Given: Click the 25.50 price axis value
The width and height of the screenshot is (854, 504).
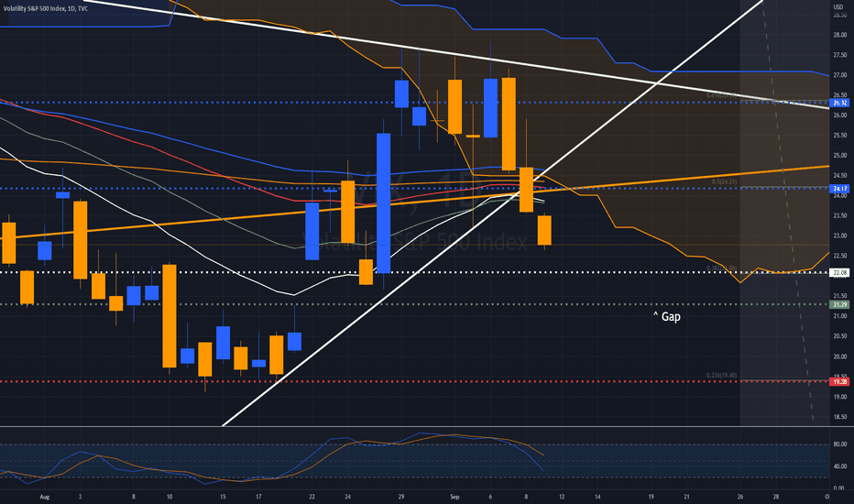Looking at the screenshot, I should [x=839, y=135].
